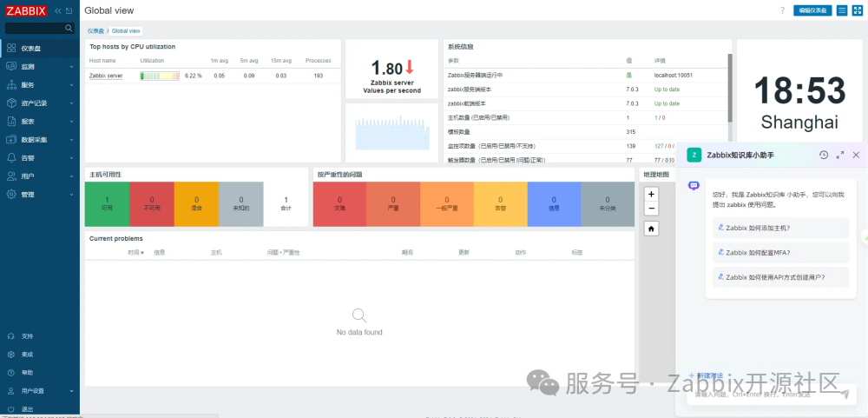Click the values per second graph
Image resolution: width=868 pixels, height=418 pixels.
[392, 133]
